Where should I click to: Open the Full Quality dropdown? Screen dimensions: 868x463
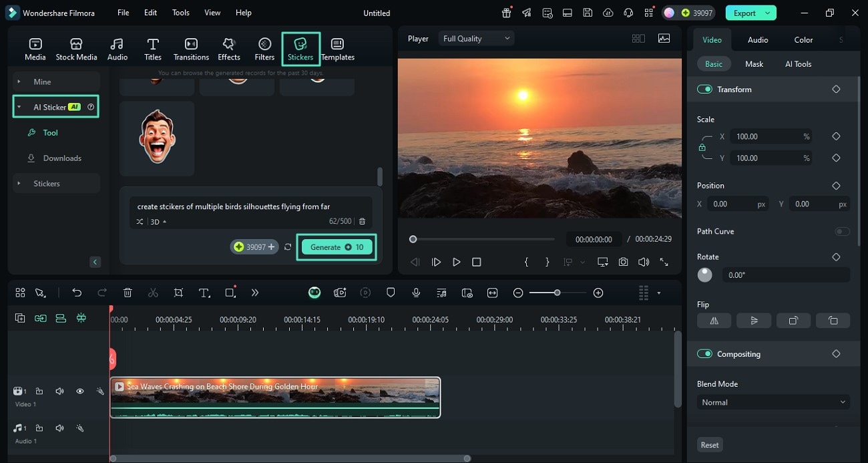[476, 39]
